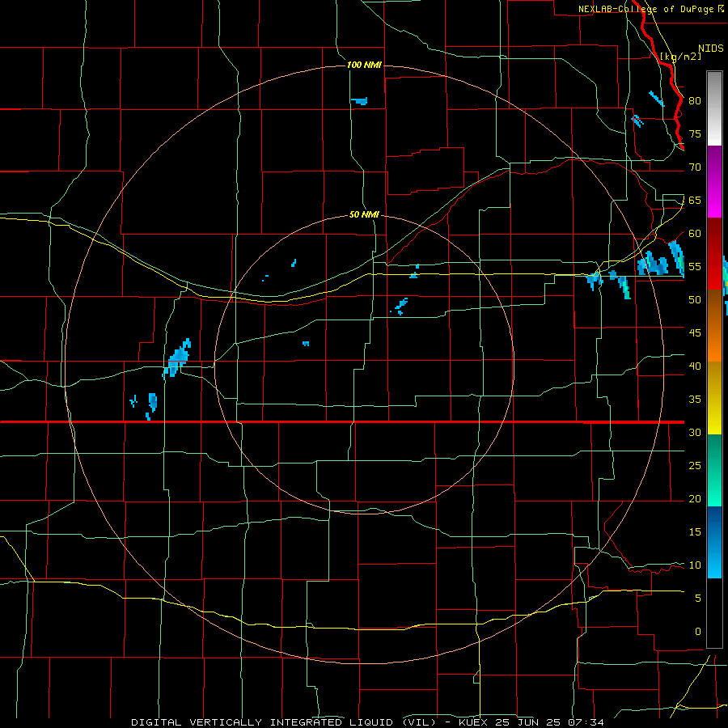The height and width of the screenshot is (728, 728).
Task: Select the "20" value on the VIL scale
Action: click(x=695, y=499)
